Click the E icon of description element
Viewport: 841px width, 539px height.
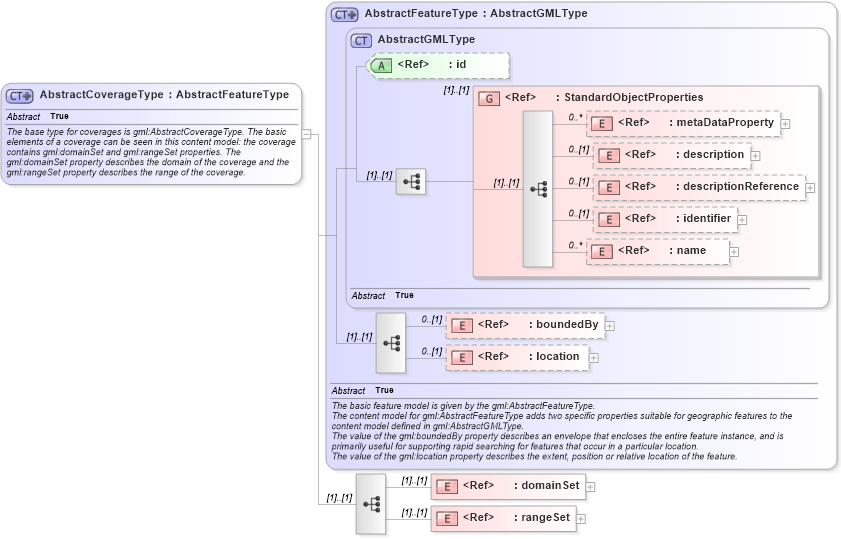point(609,156)
